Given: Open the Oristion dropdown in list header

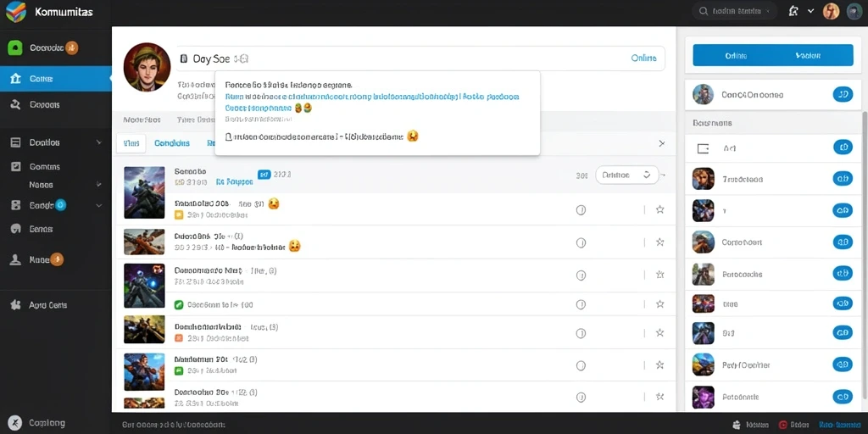Looking at the screenshot, I should 626,175.
